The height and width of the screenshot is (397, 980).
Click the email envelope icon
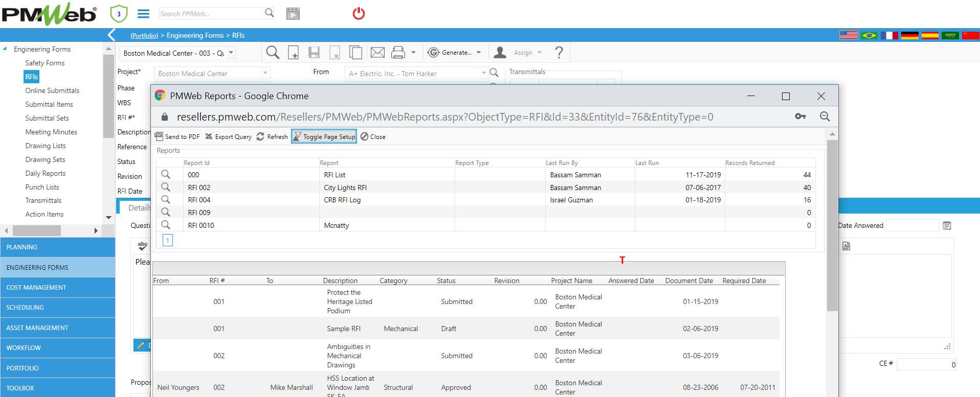pos(377,52)
